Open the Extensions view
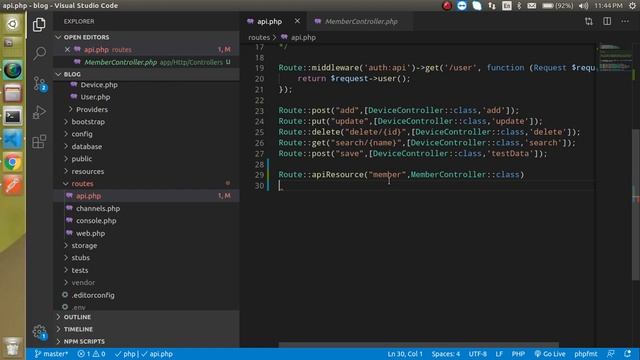The image size is (640, 360). (x=39, y=141)
